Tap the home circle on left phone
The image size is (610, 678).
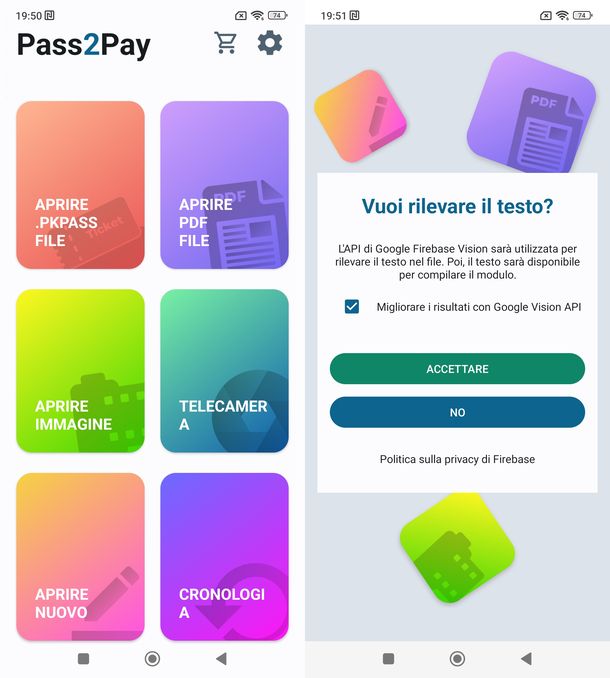[x=152, y=659]
